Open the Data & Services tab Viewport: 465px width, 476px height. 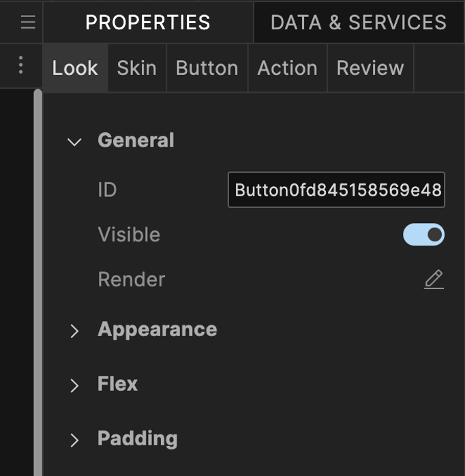[x=358, y=22]
